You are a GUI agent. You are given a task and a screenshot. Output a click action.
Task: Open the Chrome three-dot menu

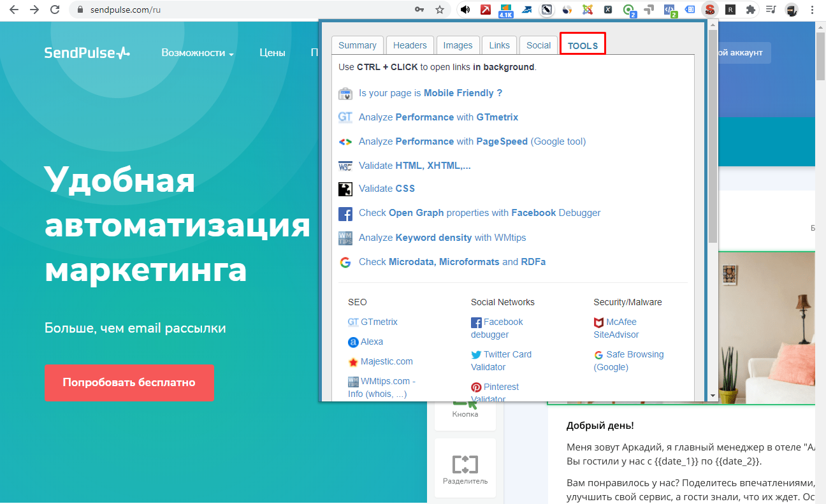(x=812, y=10)
